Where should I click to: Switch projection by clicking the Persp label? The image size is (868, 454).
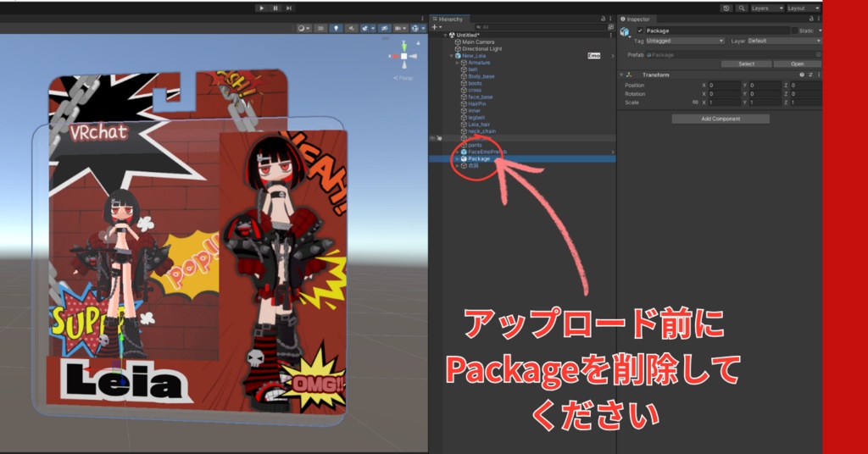[x=403, y=78]
